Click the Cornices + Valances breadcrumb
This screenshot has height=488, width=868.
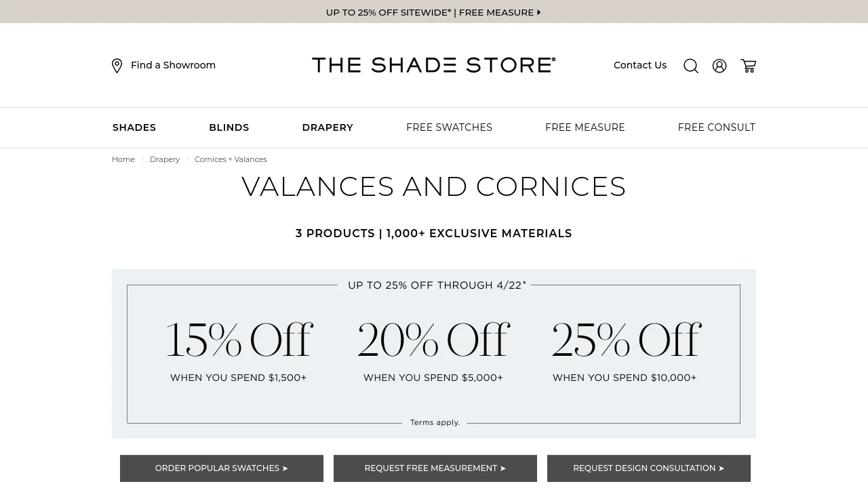[231, 159]
